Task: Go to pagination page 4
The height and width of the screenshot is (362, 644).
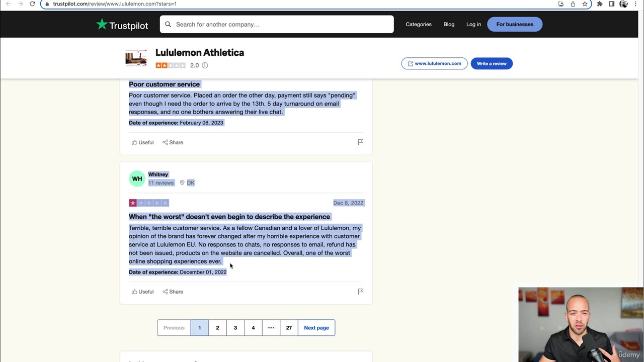Action: [x=253, y=328]
